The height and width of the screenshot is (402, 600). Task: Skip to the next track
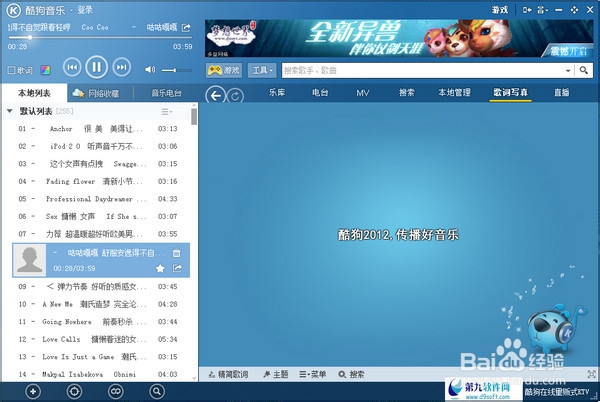(x=122, y=67)
